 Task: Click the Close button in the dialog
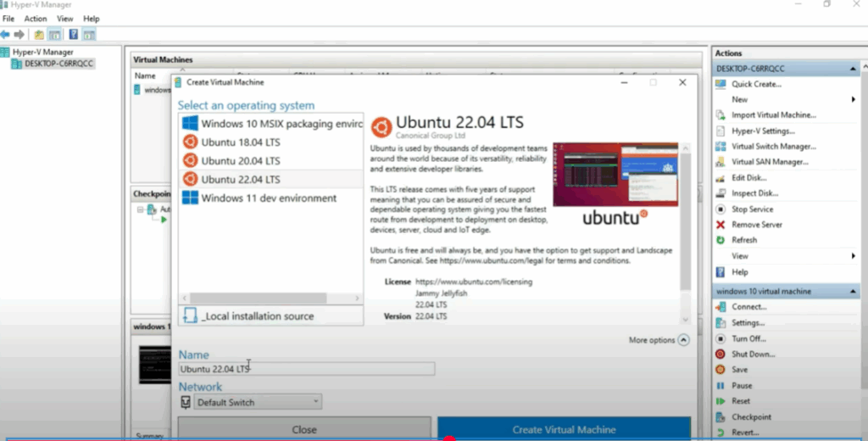click(x=304, y=429)
